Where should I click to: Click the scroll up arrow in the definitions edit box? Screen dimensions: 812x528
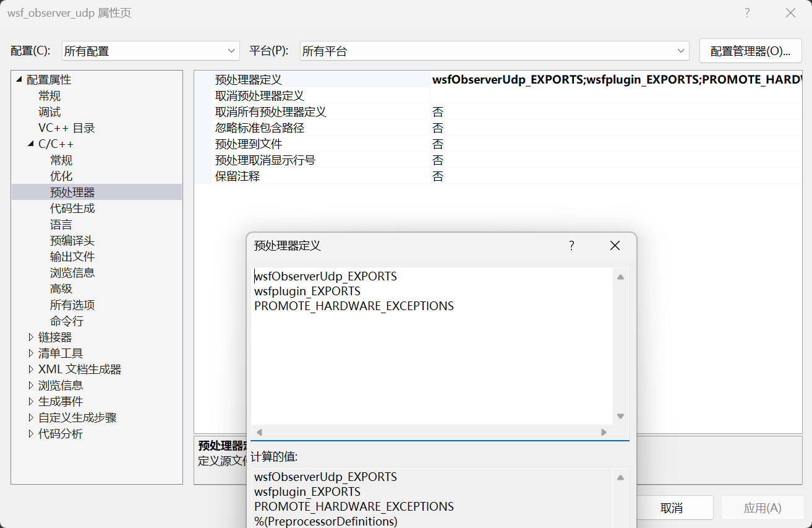point(620,277)
